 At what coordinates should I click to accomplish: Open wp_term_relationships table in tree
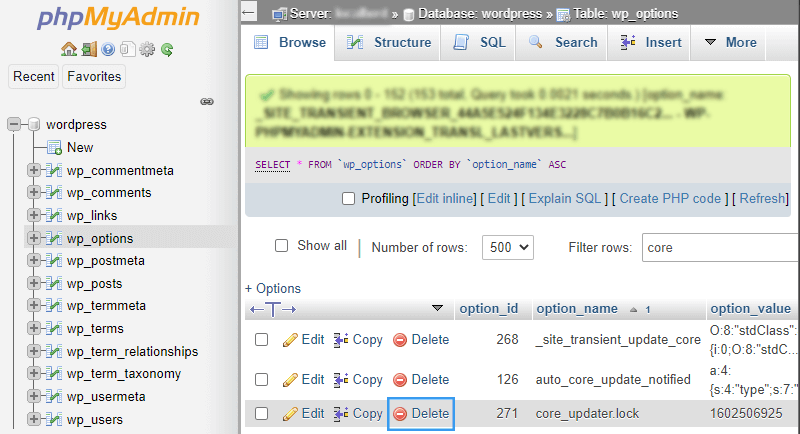coord(132,351)
